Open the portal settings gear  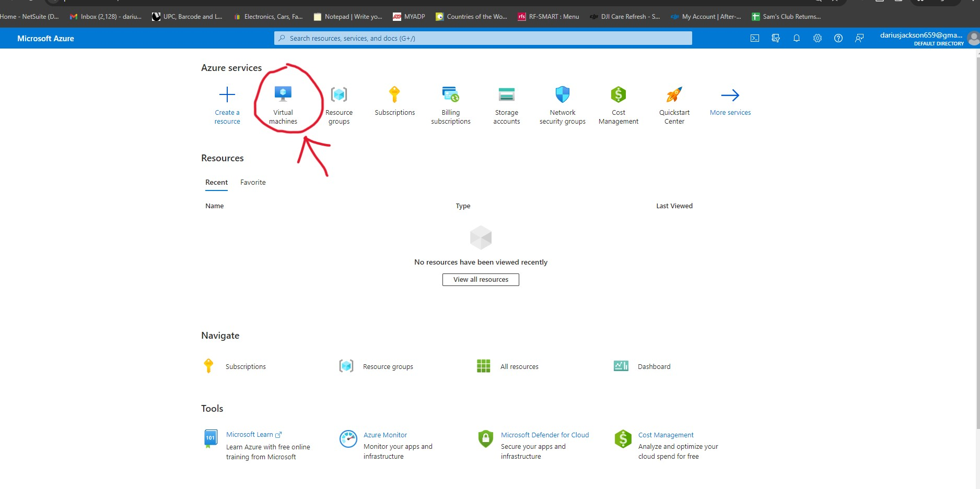coord(817,38)
